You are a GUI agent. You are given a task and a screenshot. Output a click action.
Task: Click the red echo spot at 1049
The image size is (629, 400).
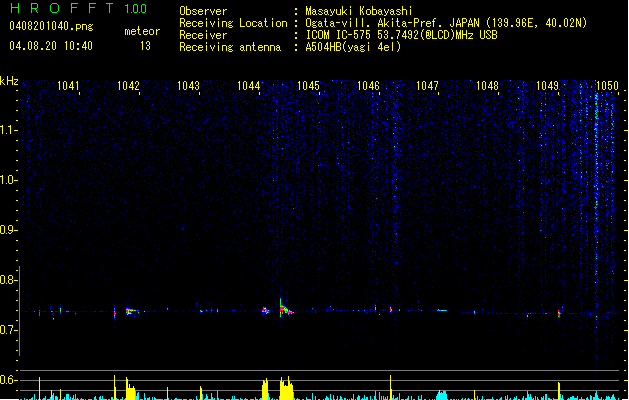pyautogui.click(x=559, y=314)
